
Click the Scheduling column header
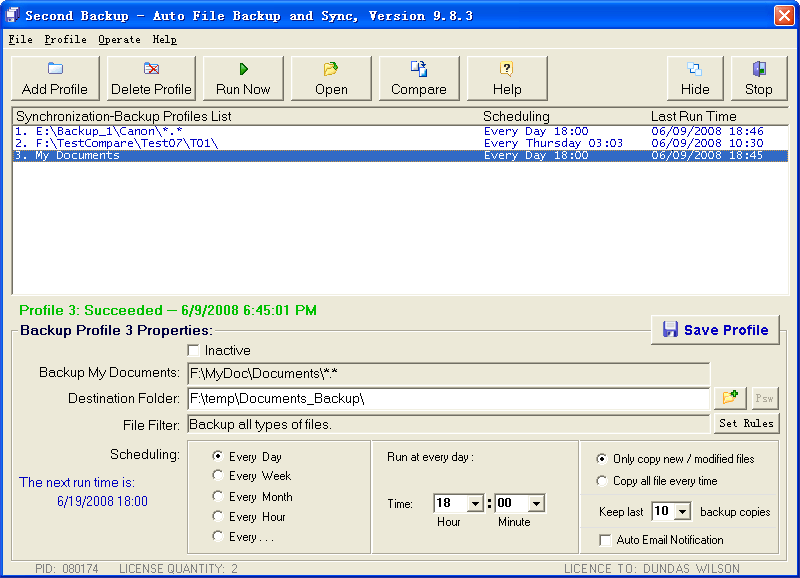(x=516, y=116)
